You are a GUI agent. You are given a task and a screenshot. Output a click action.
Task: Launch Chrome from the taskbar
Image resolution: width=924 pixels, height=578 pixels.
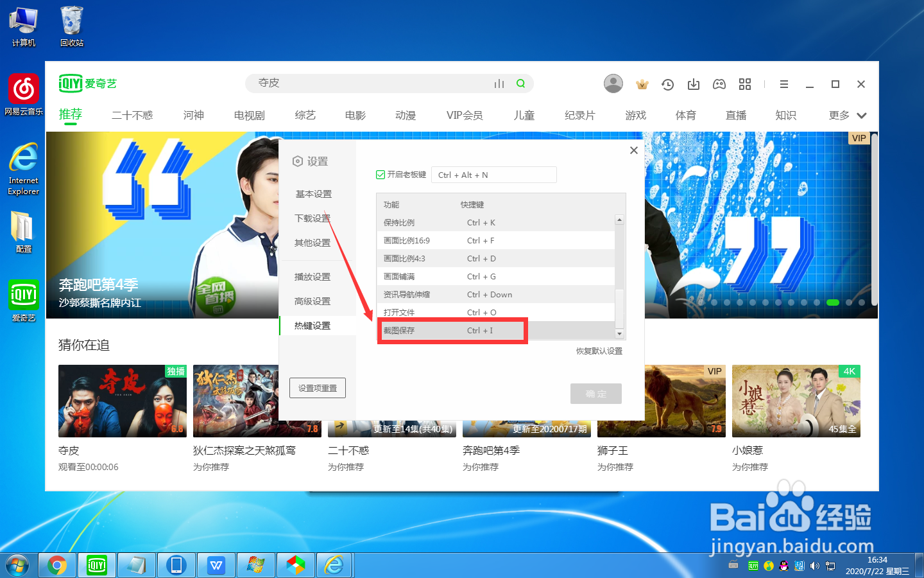tap(57, 565)
